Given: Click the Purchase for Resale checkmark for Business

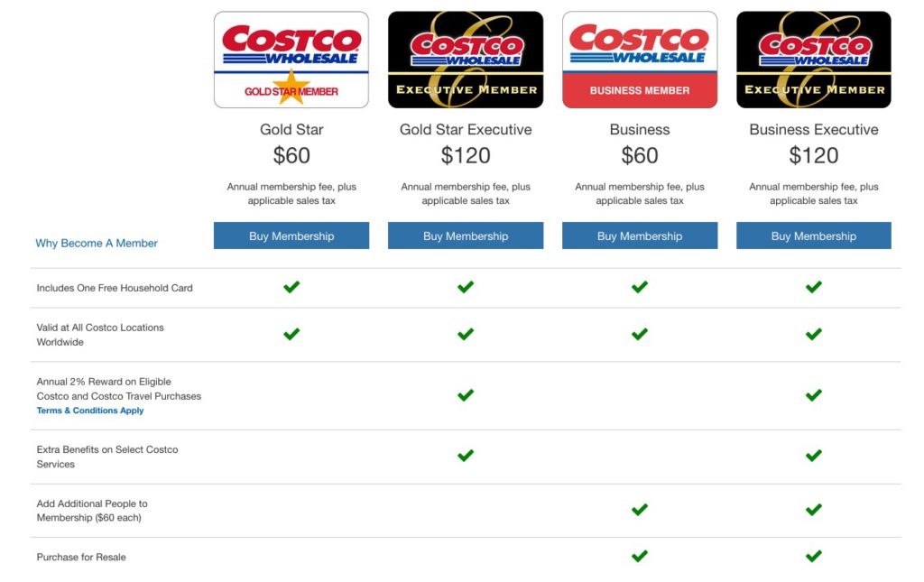Looking at the screenshot, I should coord(640,556).
